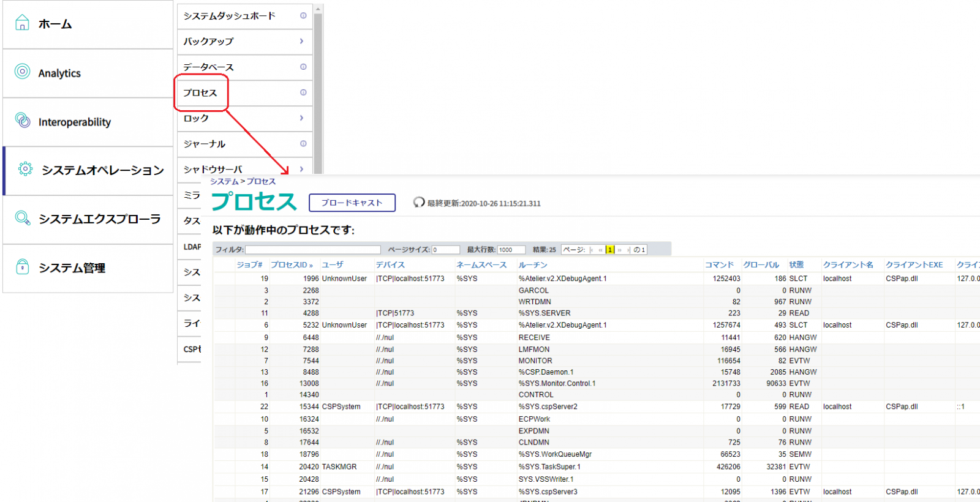Click the フィルタ text field
980x502 pixels.
point(313,250)
